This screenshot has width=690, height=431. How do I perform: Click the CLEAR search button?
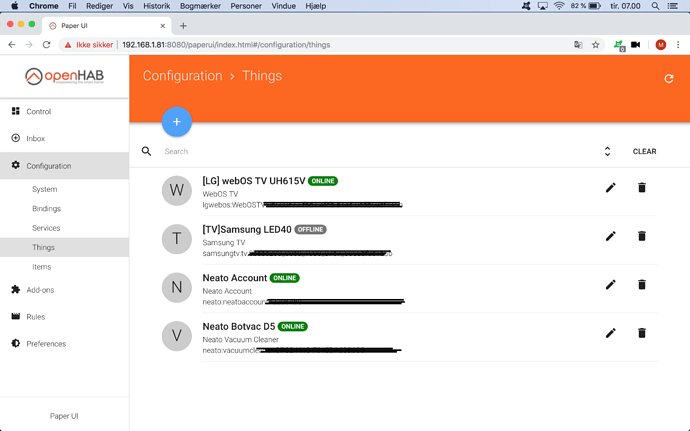click(644, 151)
